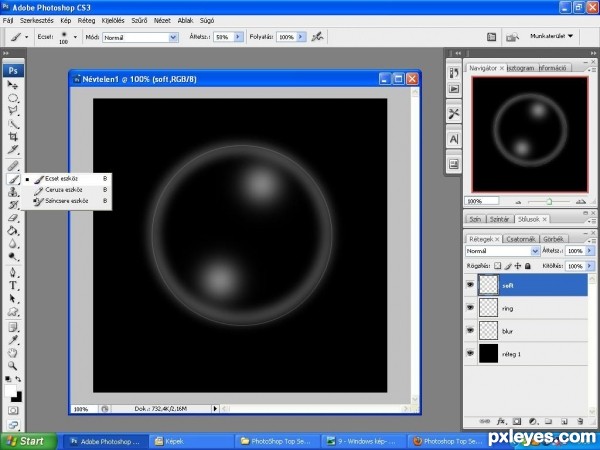Screen dimensions: 600x450
Task: Hide the blur layer
Action: 470,330
